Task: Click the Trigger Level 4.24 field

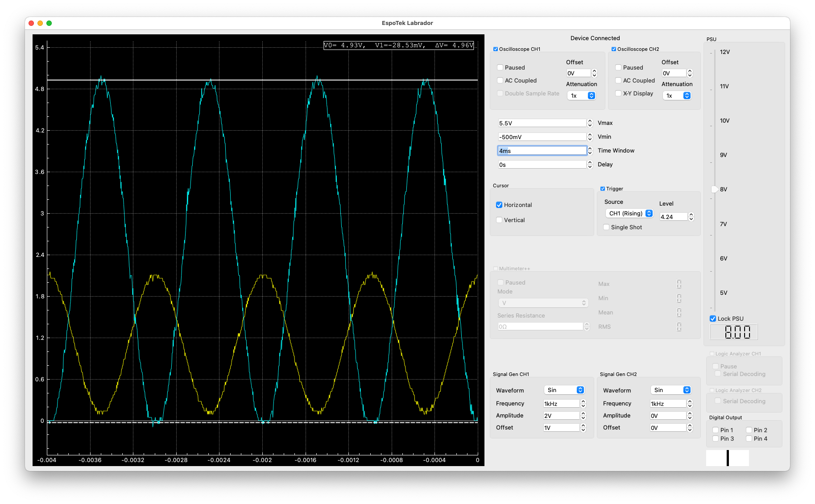Action: pyautogui.click(x=674, y=217)
